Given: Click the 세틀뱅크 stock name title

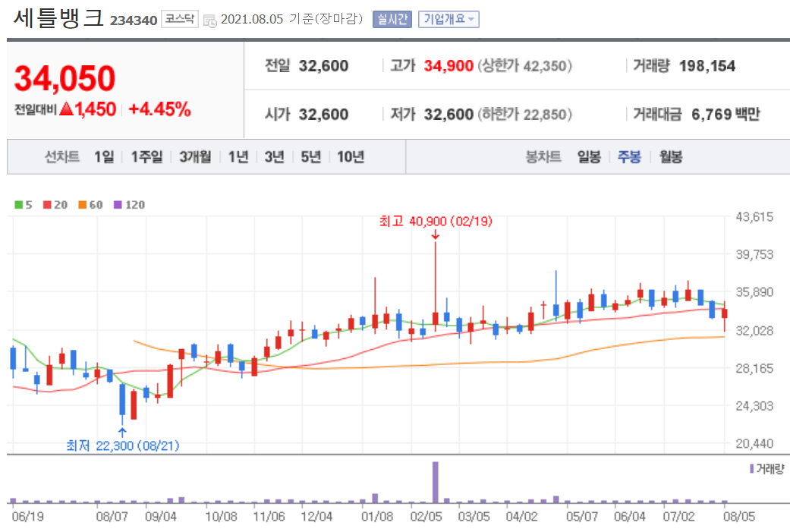Looking at the screenshot, I should click(x=58, y=17).
